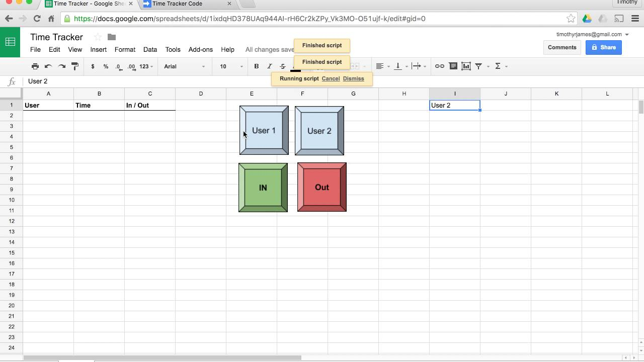Click the Insert comment icon
This screenshot has height=362, width=644.
tap(453, 66)
